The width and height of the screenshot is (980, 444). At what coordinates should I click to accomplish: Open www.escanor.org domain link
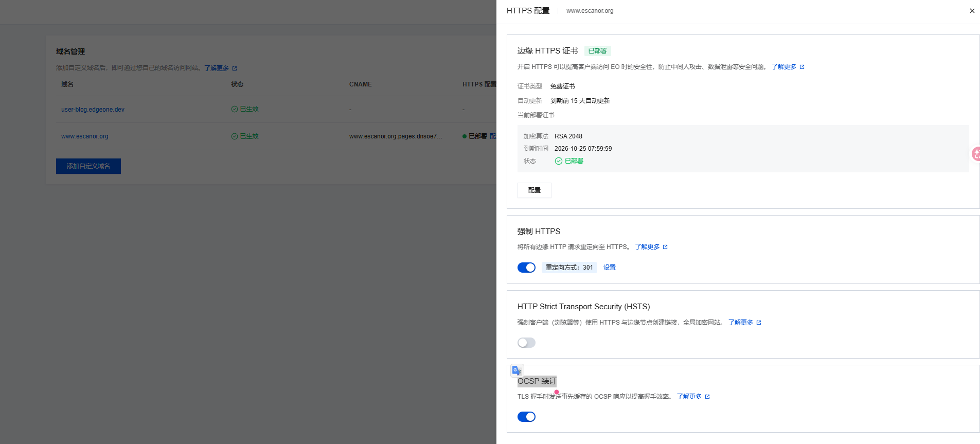[x=85, y=136]
